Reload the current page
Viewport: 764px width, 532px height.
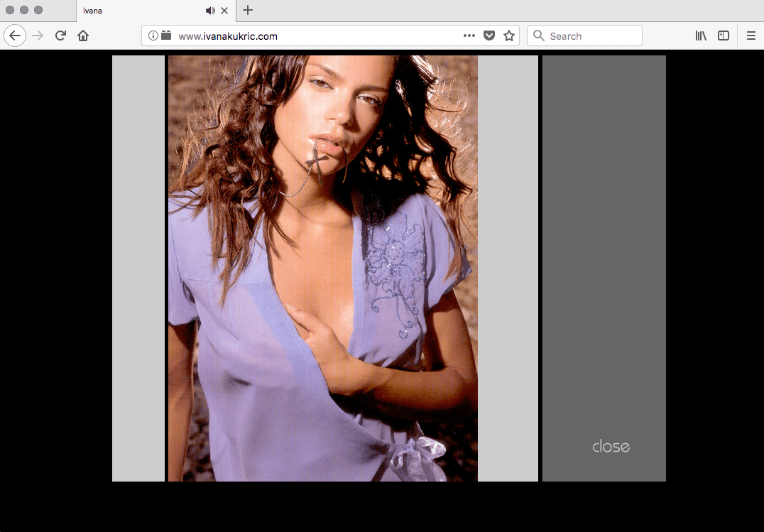coord(60,36)
